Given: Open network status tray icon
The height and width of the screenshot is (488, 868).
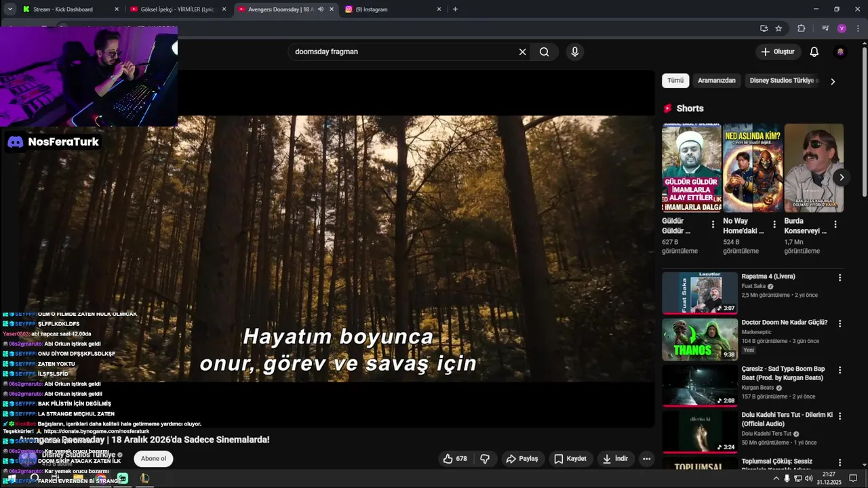Looking at the screenshot, I should tap(798, 479).
